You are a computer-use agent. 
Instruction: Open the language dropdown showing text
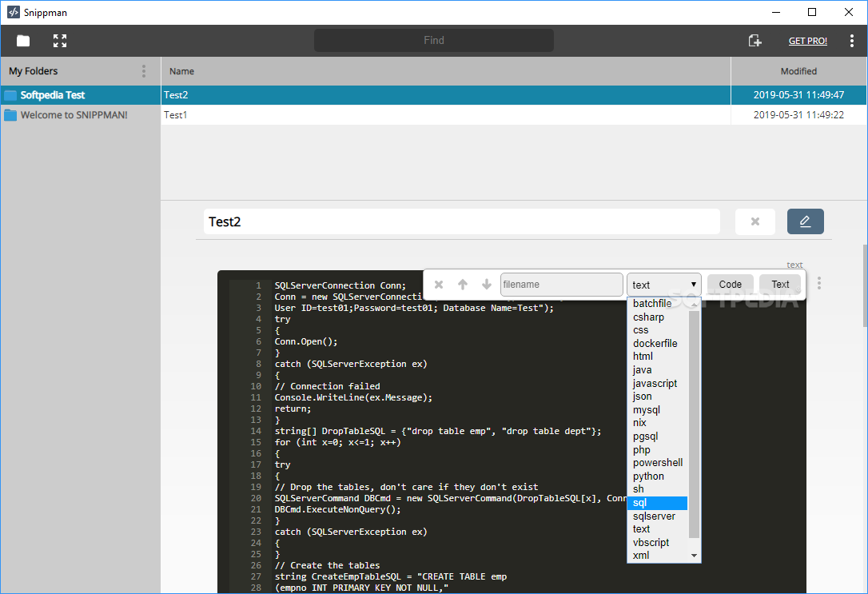(663, 285)
